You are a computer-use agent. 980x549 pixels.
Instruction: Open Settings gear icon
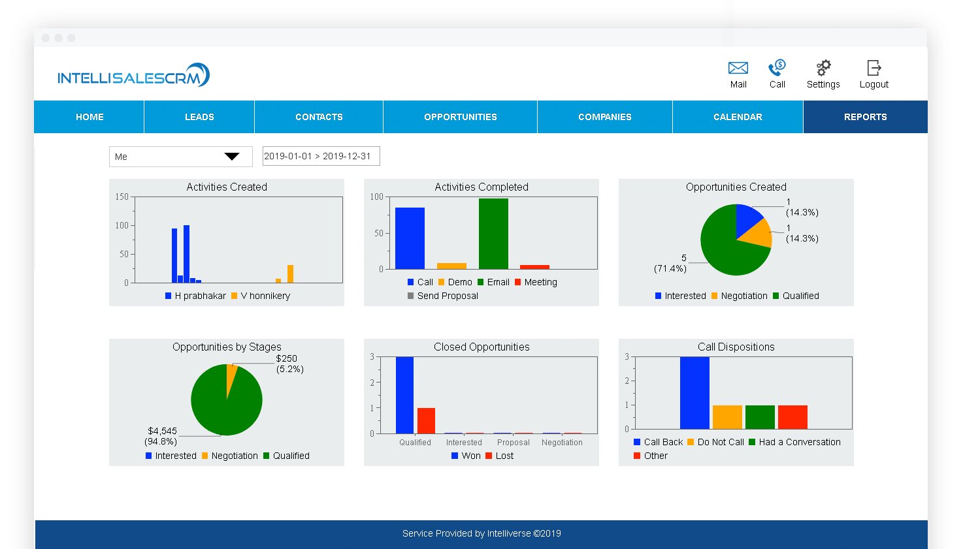(823, 68)
